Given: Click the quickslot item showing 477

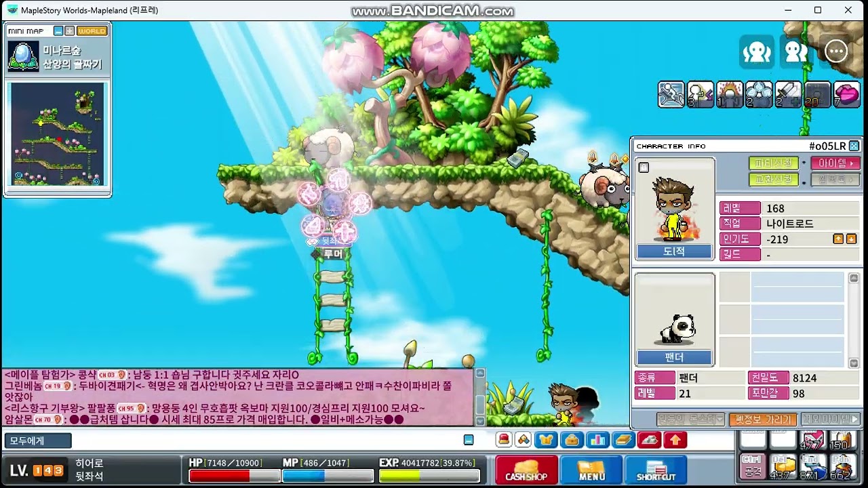Looking at the screenshot, I should [x=812, y=439].
